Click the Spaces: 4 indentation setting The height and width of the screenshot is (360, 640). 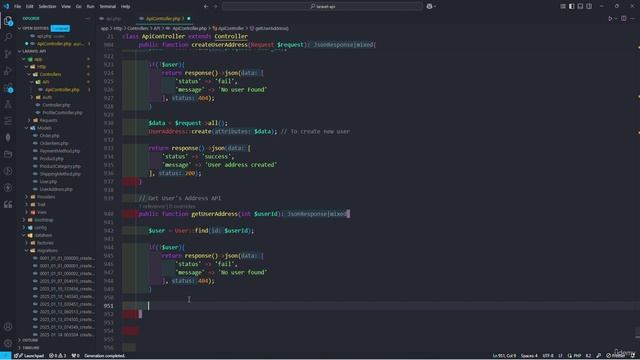click(529, 356)
